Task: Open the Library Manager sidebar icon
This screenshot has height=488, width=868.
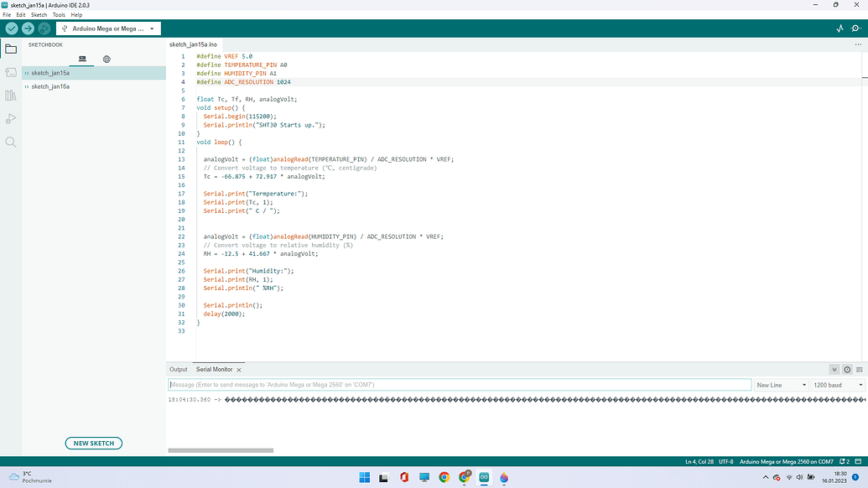Action: [x=10, y=95]
